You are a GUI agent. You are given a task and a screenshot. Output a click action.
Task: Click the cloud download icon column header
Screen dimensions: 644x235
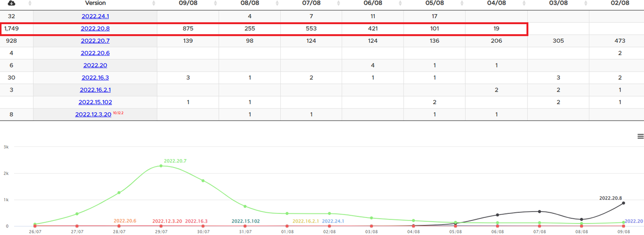point(11,3)
